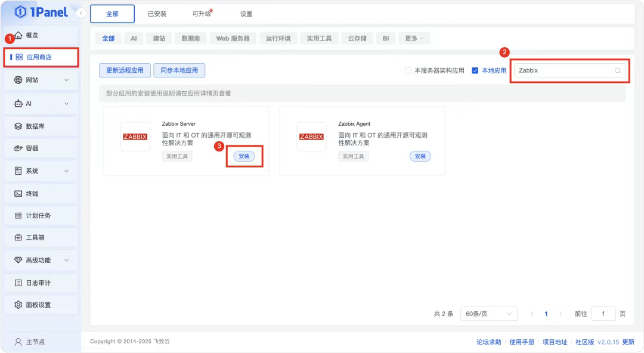
Task: Expand 高级功能 submenu chevron
Action: 67,260
